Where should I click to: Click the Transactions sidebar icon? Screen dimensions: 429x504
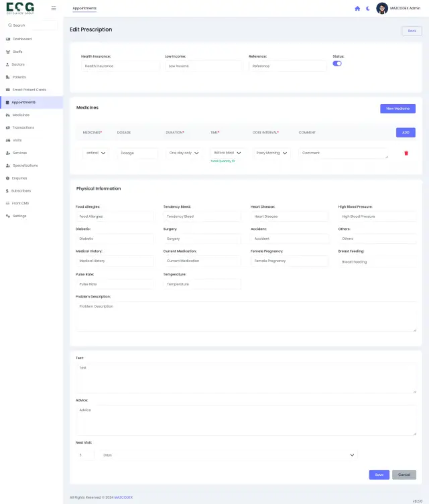pos(8,127)
